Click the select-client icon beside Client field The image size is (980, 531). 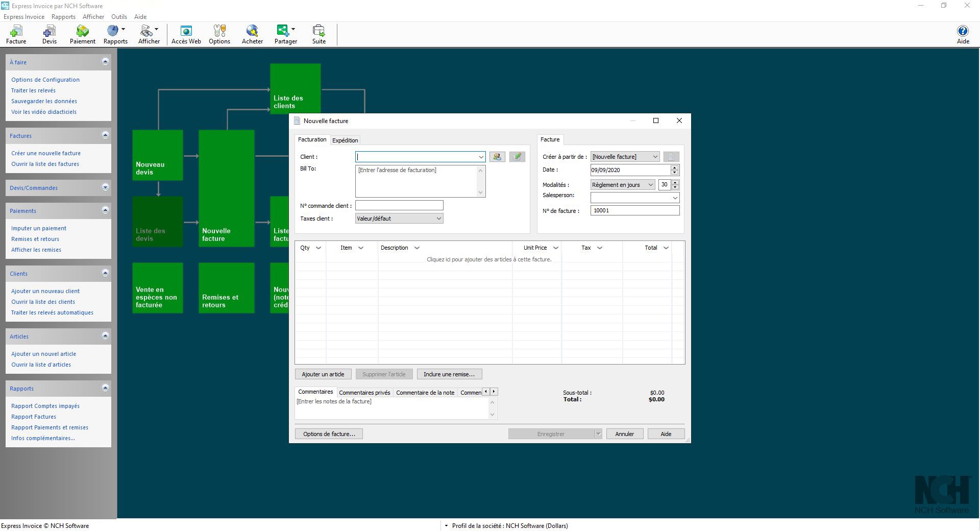tap(497, 157)
